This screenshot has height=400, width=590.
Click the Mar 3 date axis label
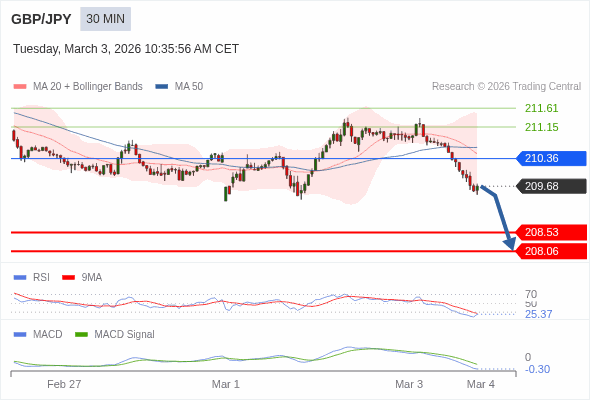coord(409,384)
